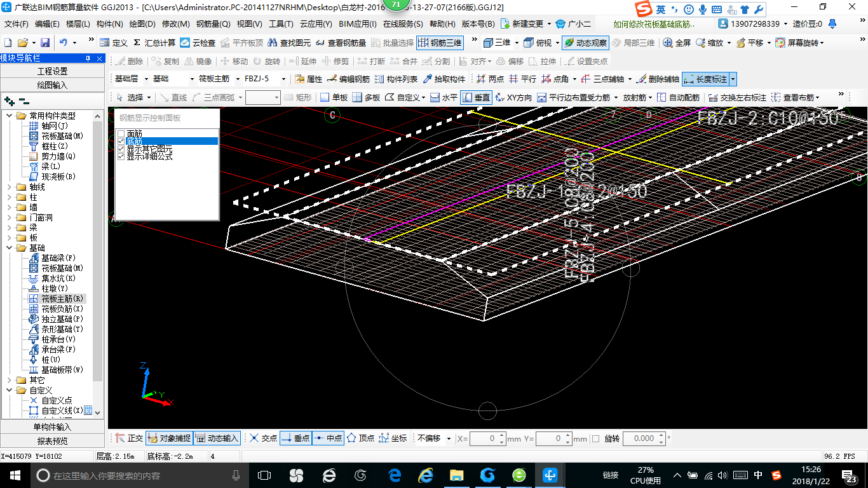Viewport: 868px width, 488px height.
Task: Select XY方向 rebar layout tool
Action: click(x=513, y=97)
